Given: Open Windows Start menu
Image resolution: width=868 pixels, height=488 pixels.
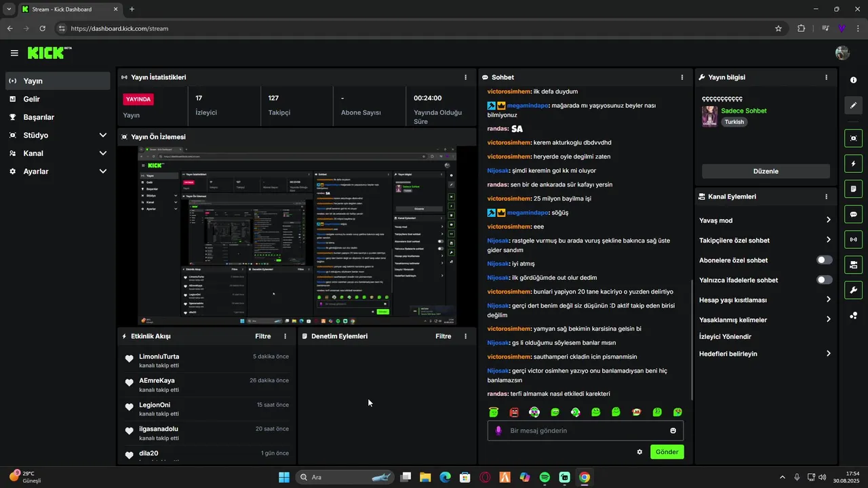Looking at the screenshot, I should (x=283, y=477).
